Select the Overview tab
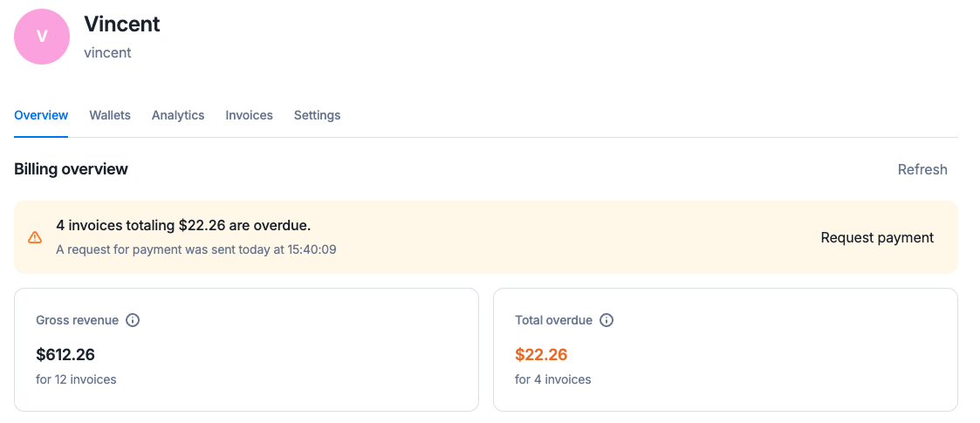The width and height of the screenshot is (980, 423). pyautogui.click(x=41, y=115)
